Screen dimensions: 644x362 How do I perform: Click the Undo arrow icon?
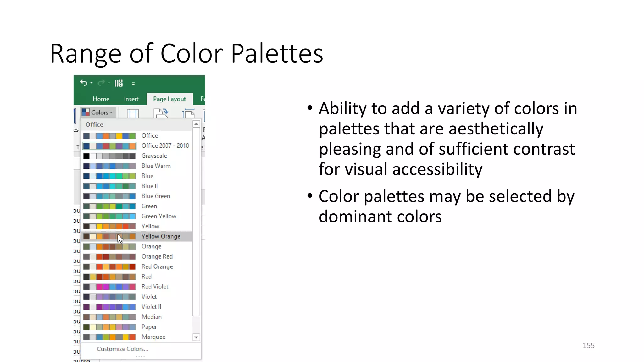(x=83, y=83)
